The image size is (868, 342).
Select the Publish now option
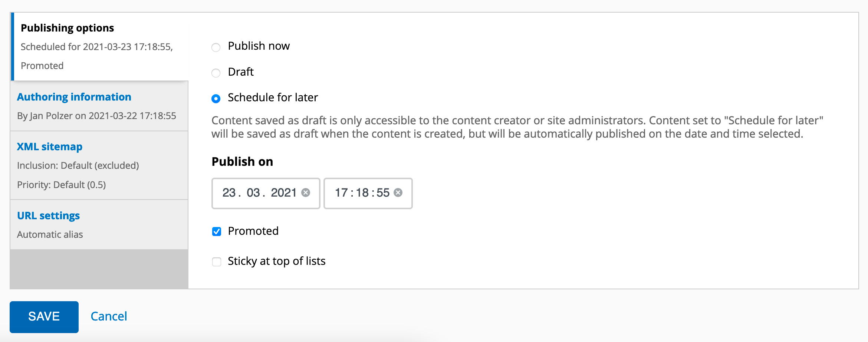[x=216, y=47]
